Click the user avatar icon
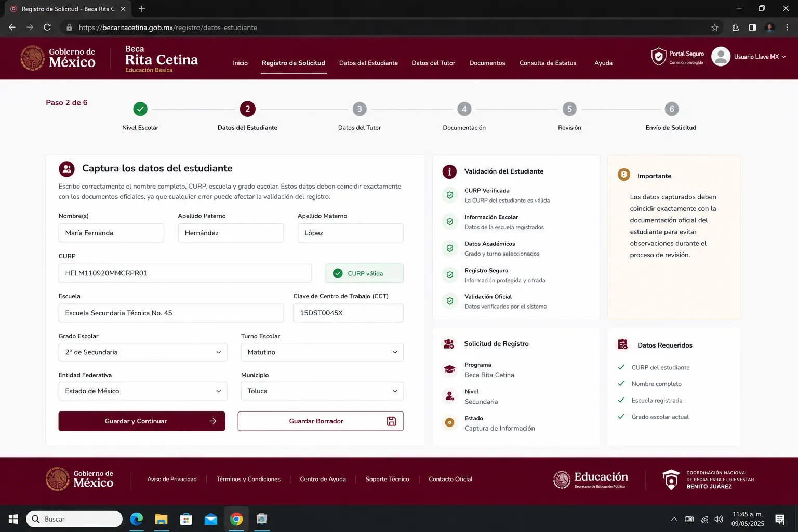Screen dimensions: 798x532 (x=721, y=57)
